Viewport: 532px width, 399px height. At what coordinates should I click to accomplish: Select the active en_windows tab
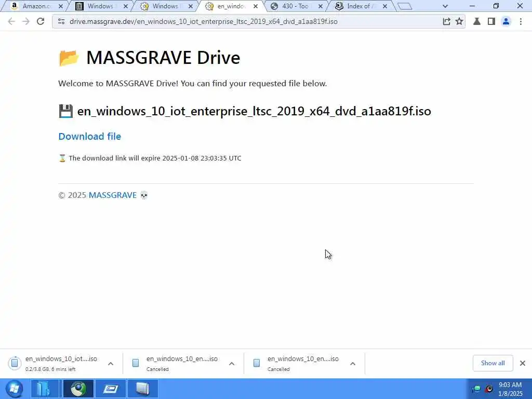231,6
